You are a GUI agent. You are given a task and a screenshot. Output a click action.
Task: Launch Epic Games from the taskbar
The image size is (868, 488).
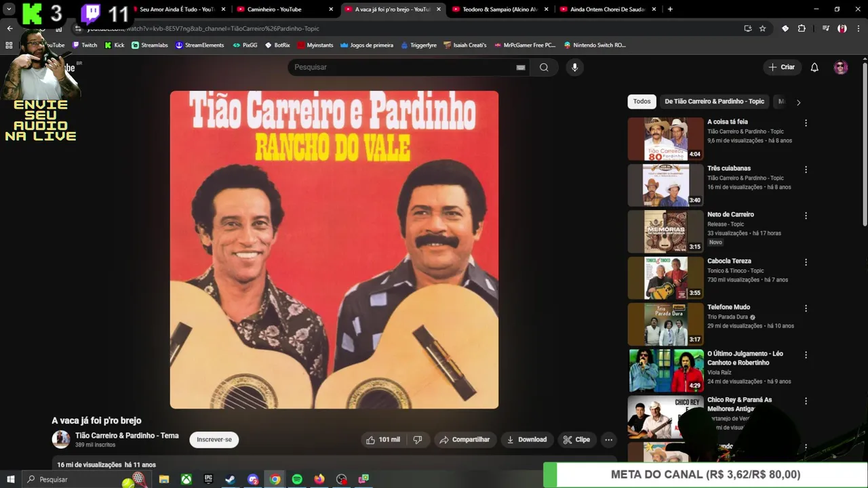tap(208, 479)
